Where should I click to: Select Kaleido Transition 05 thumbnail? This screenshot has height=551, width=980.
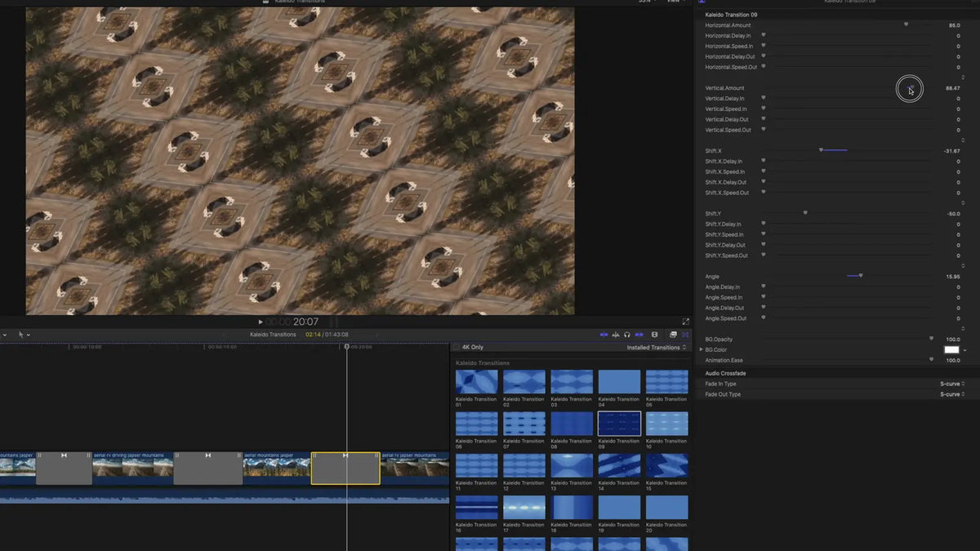(x=666, y=381)
